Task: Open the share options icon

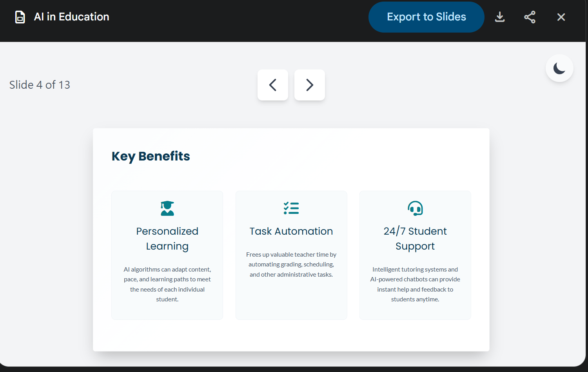Action: [530, 17]
